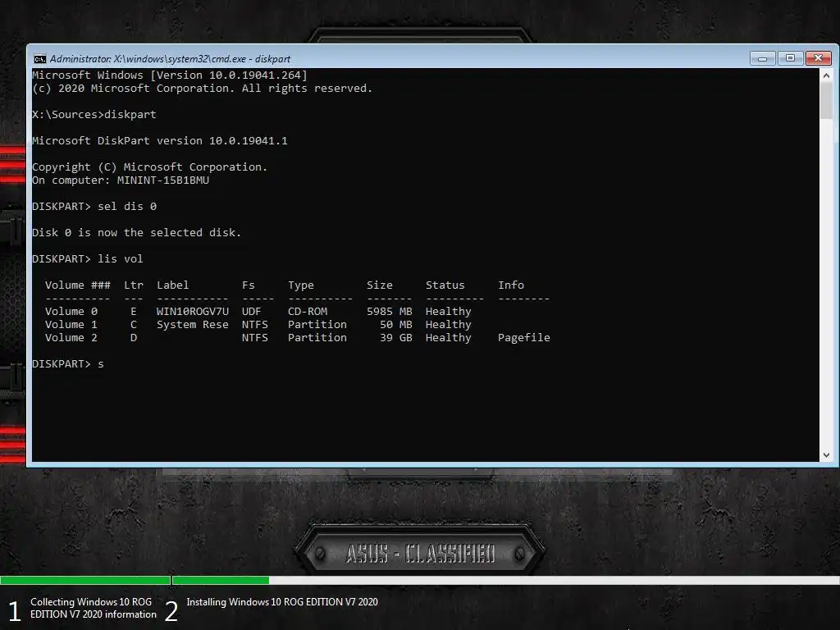Click the System Rese volume label

[192, 325]
